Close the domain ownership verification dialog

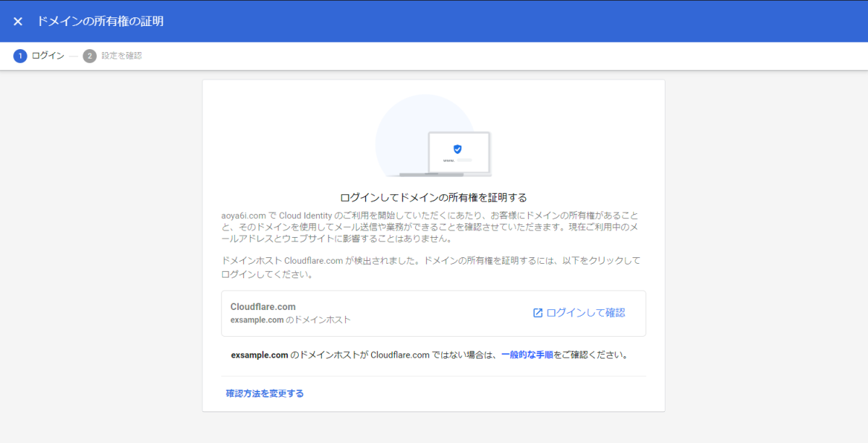(18, 22)
